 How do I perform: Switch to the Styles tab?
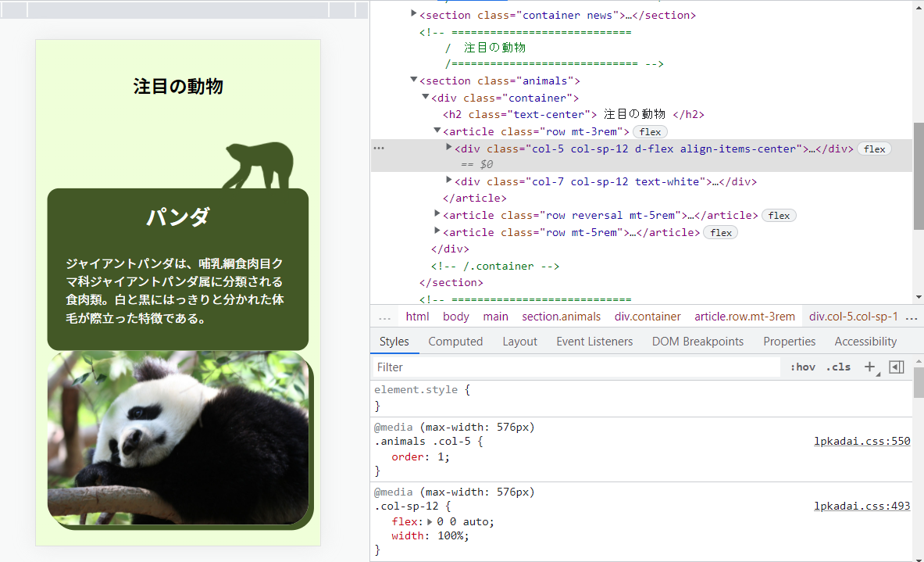tap(394, 342)
